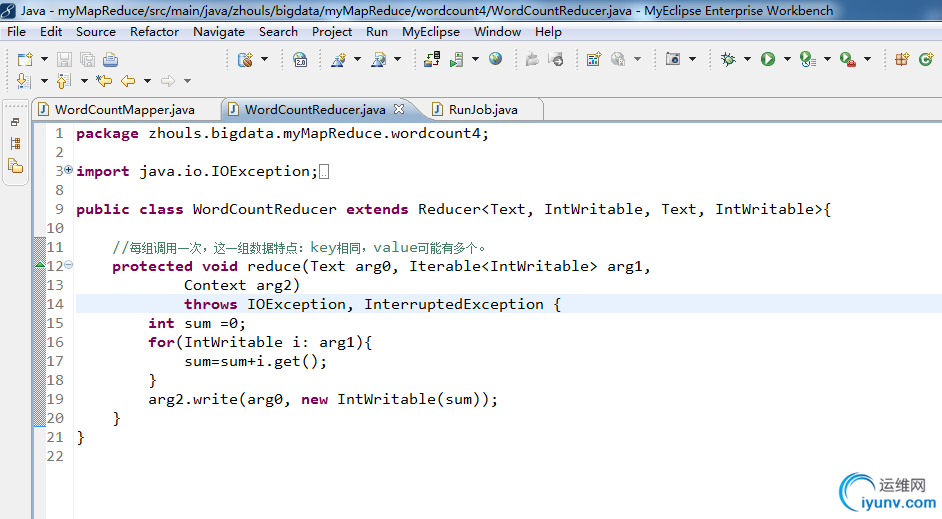The height and width of the screenshot is (519, 942).
Task: Open the Package Explorer icon in sidebar
Action: click(16, 166)
